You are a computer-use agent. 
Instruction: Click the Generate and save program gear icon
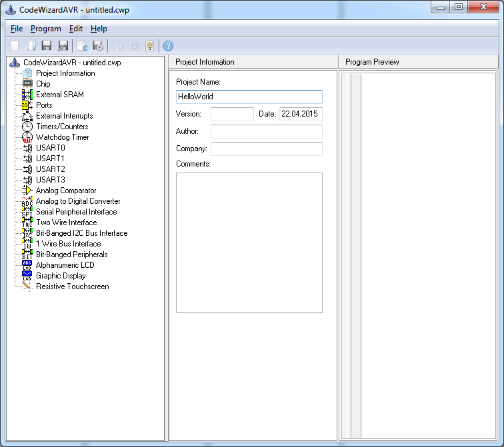click(x=98, y=46)
